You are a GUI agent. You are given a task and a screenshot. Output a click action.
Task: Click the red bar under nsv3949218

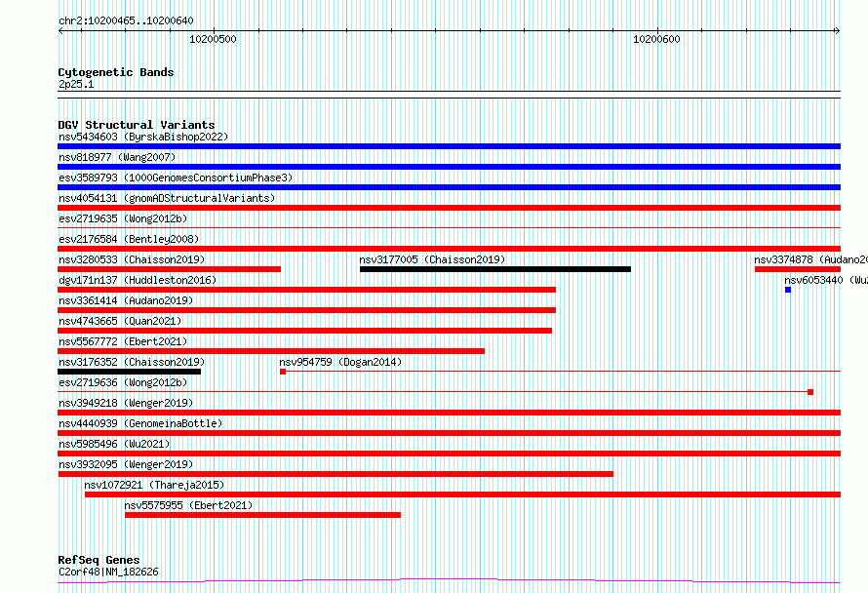(449, 413)
